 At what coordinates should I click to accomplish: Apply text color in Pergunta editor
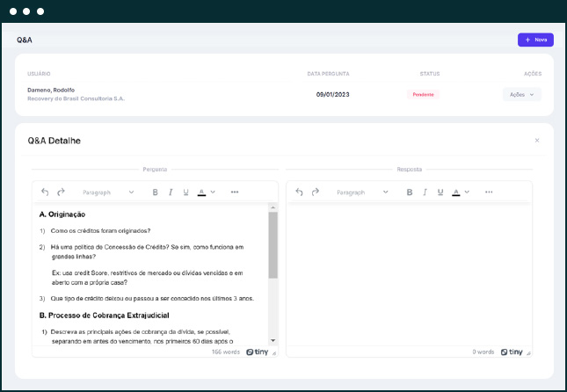201,192
